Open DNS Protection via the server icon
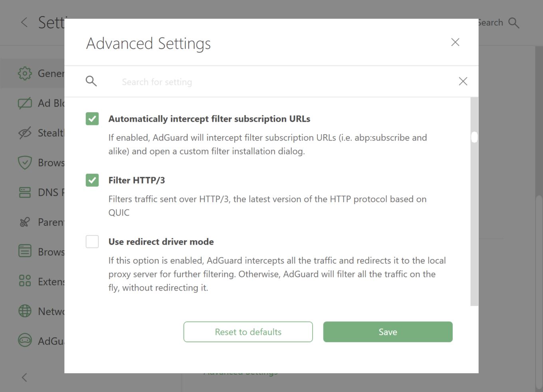The image size is (543, 392). pyautogui.click(x=24, y=192)
